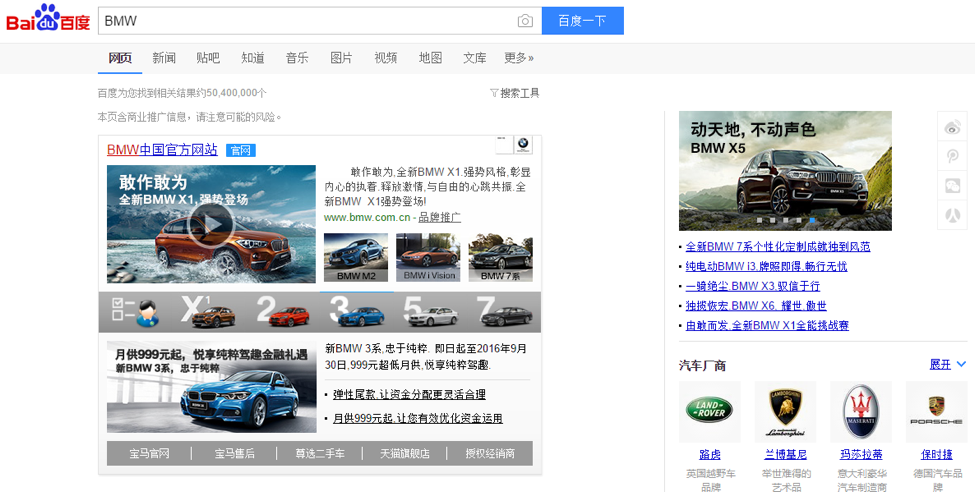Open www.bmw.com.cn URL link
Image resolution: width=975 pixels, height=492 pixels.
pyautogui.click(x=367, y=218)
